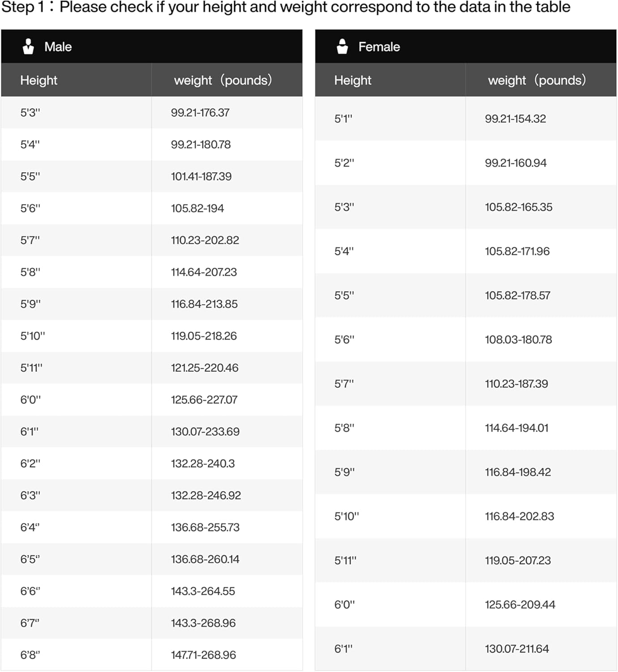The height and width of the screenshot is (672, 618).
Task: Click weight range 130.07-233.69
Action: [205, 432]
